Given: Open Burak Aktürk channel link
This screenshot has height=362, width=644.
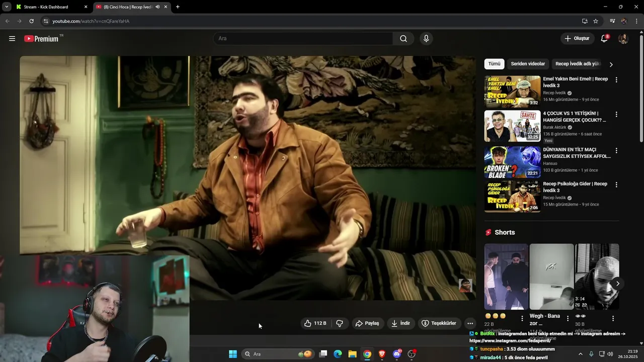Looking at the screenshot, I should coord(554,127).
